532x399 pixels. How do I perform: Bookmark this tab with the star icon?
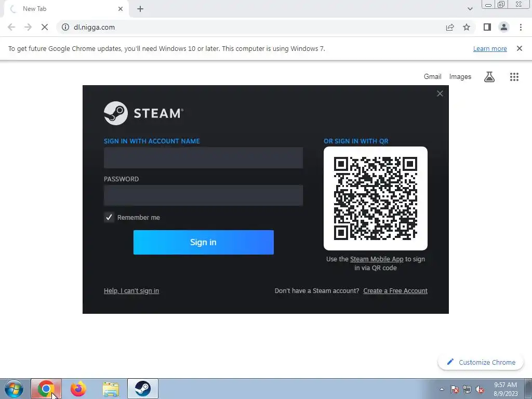(467, 27)
